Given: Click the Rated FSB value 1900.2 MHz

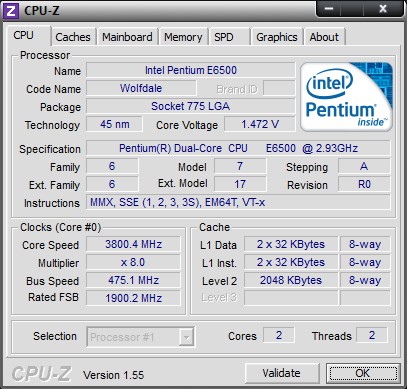Looking at the screenshot, I should pos(133,298).
